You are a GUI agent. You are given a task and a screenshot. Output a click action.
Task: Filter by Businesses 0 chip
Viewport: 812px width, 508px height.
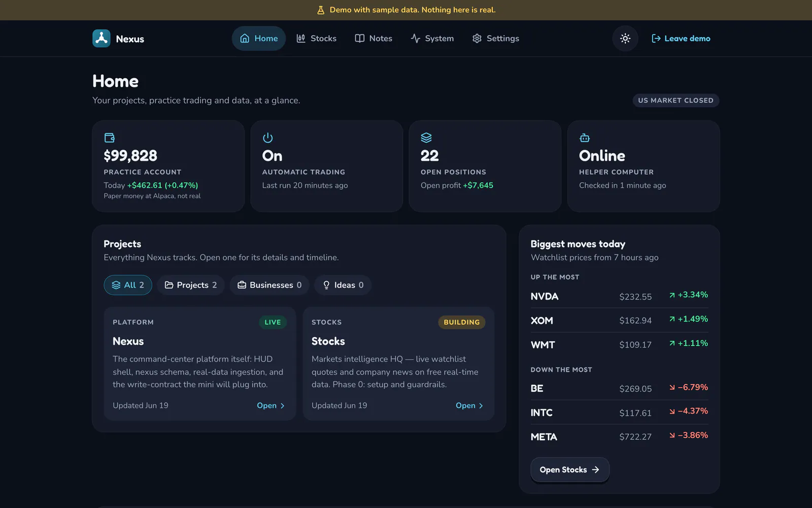click(269, 285)
